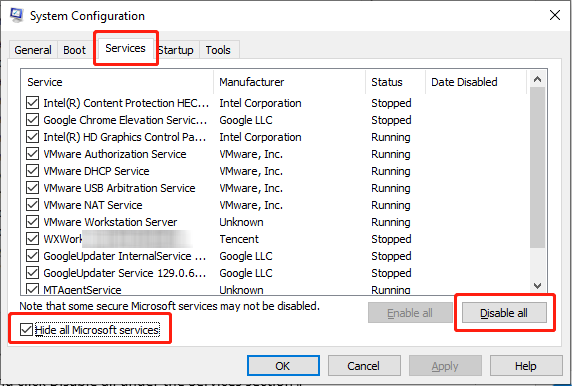Toggle VMware DHCP Service checkbox
Viewport: 572px width, 386px height.
32,171
